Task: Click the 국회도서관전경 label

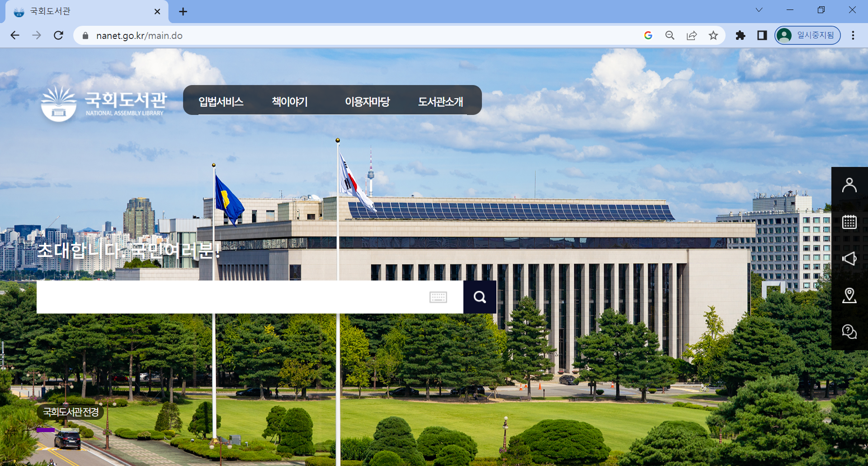Action: click(x=71, y=412)
